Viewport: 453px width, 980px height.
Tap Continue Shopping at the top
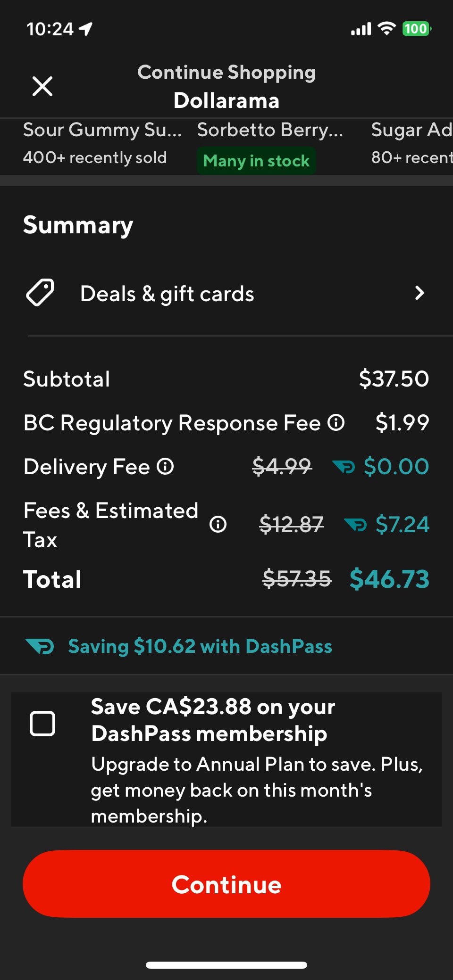[x=226, y=72]
